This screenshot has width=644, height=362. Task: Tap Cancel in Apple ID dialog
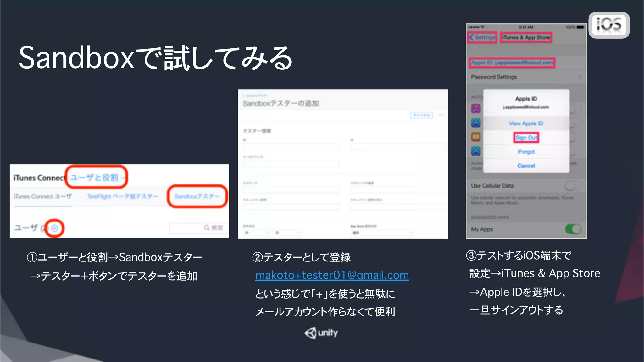tap(526, 166)
